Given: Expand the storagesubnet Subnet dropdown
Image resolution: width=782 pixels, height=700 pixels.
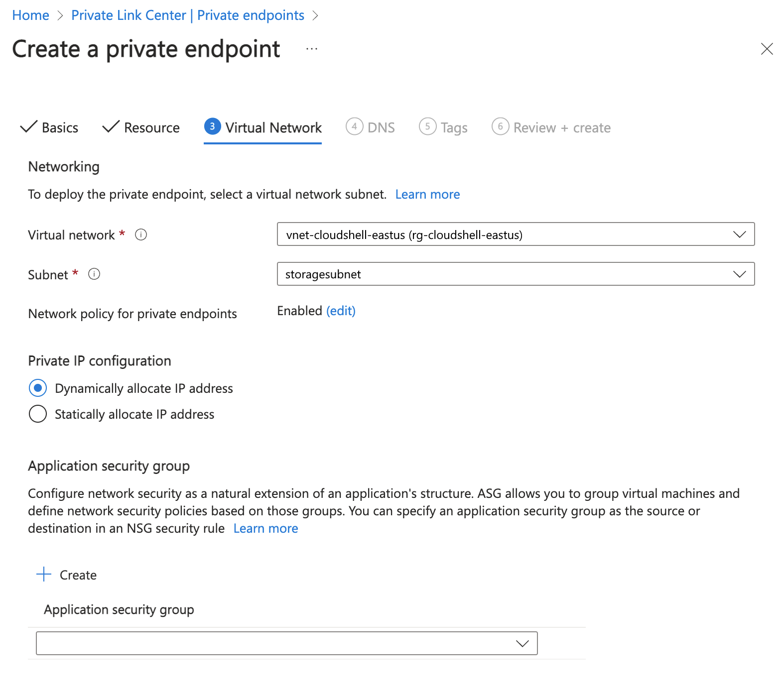Looking at the screenshot, I should tap(516, 274).
